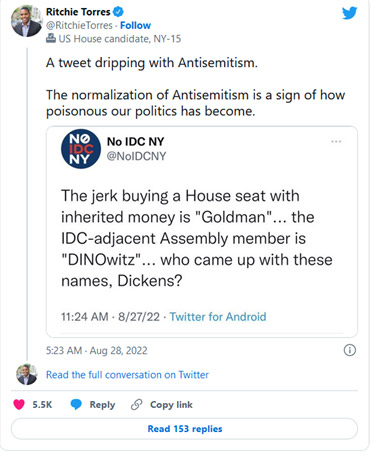The image size is (382, 456).
Task: Click the Twitter for Android link
Action: tap(218, 317)
